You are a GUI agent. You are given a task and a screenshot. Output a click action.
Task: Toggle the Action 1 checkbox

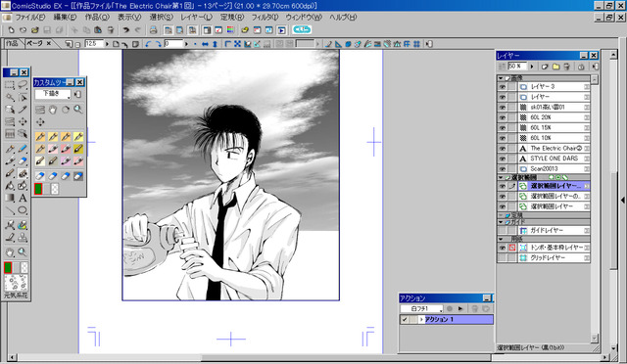click(x=405, y=319)
